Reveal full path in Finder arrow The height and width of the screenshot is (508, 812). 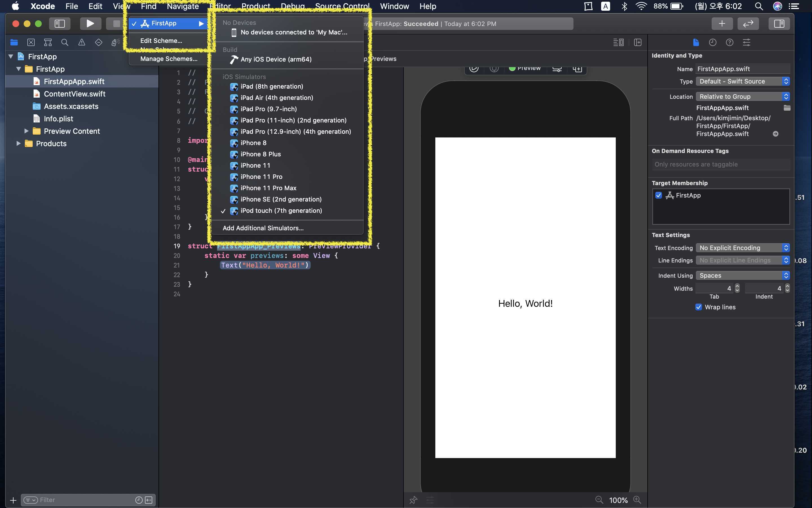(x=775, y=134)
